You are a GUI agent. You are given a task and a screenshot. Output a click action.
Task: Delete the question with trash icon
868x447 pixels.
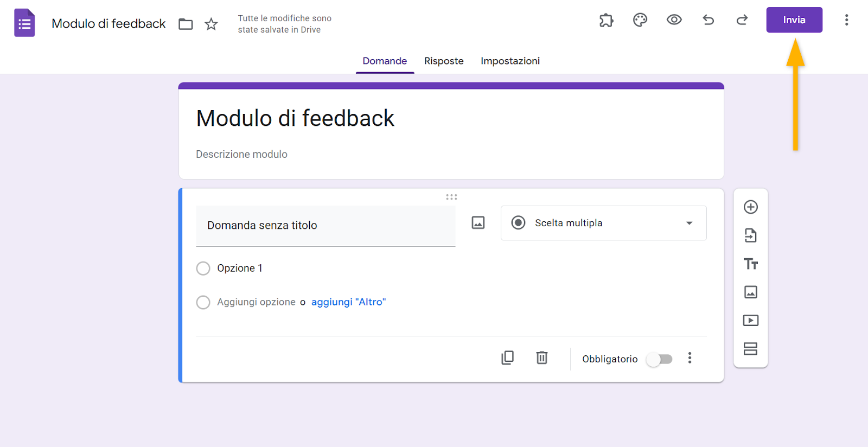[542, 358]
